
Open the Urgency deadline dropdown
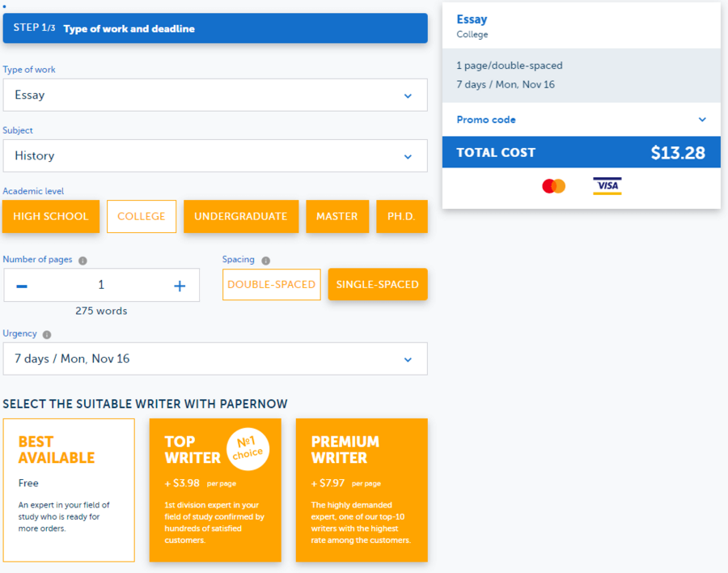(x=215, y=359)
